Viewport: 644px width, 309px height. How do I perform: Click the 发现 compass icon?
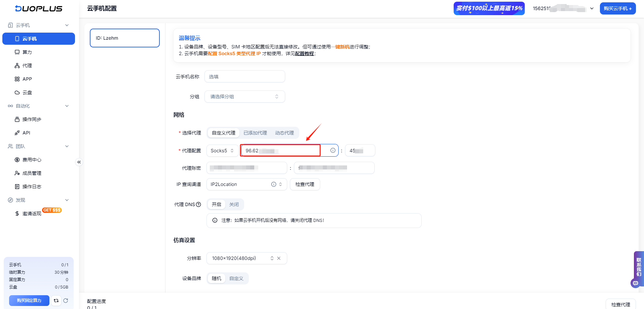coord(10,200)
